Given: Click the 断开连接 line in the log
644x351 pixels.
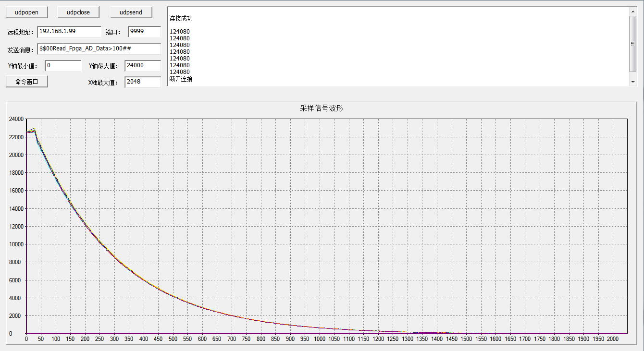Looking at the screenshot, I should [x=181, y=79].
